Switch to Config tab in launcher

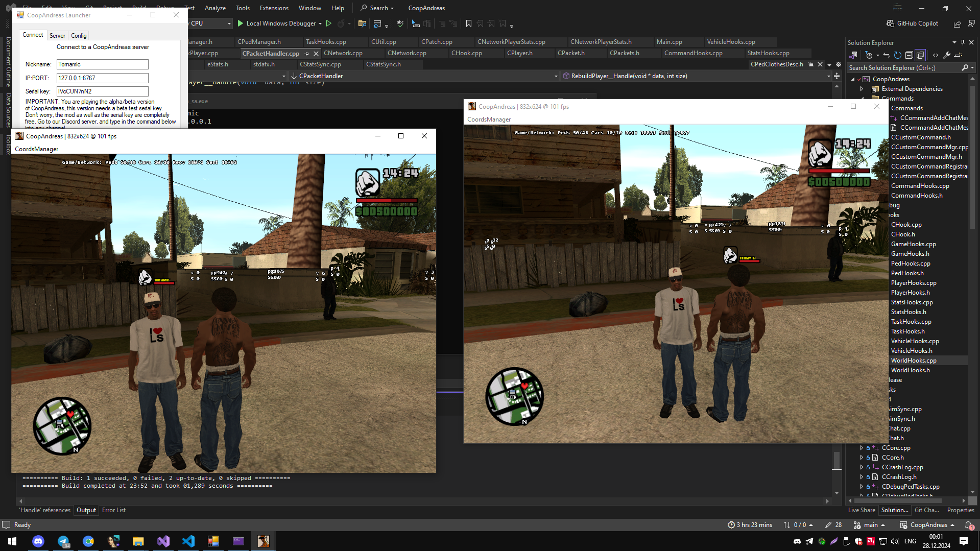point(79,36)
